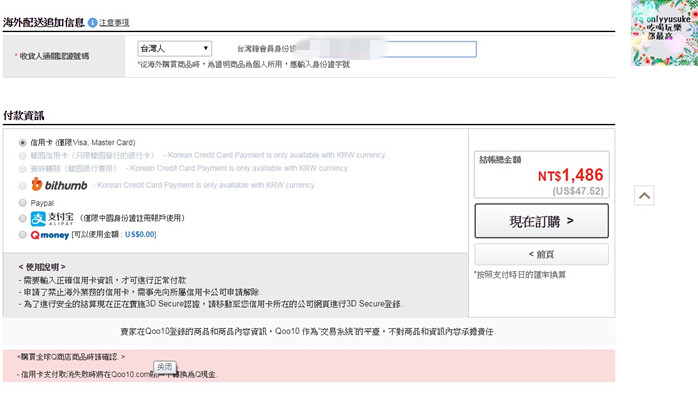This screenshot has width=698, height=404.
Task: Click the US$0.00 Qmoney balance
Action: tap(140, 234)
